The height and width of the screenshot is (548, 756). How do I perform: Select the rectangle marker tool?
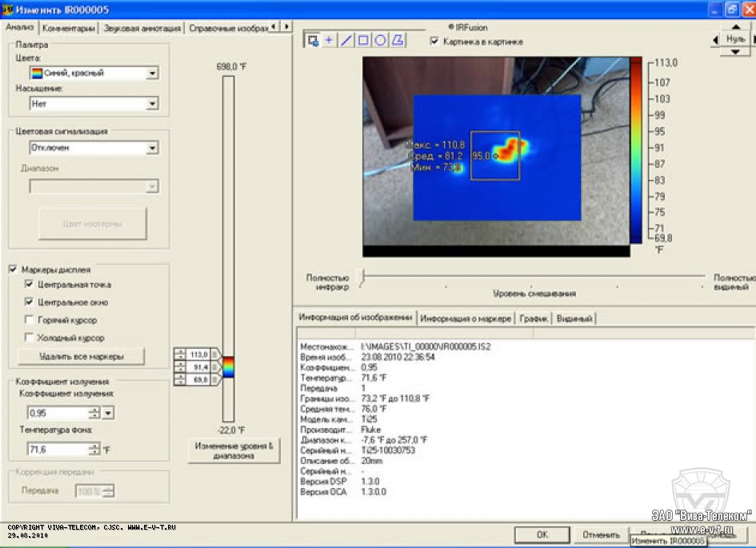(x=363, y=41)
